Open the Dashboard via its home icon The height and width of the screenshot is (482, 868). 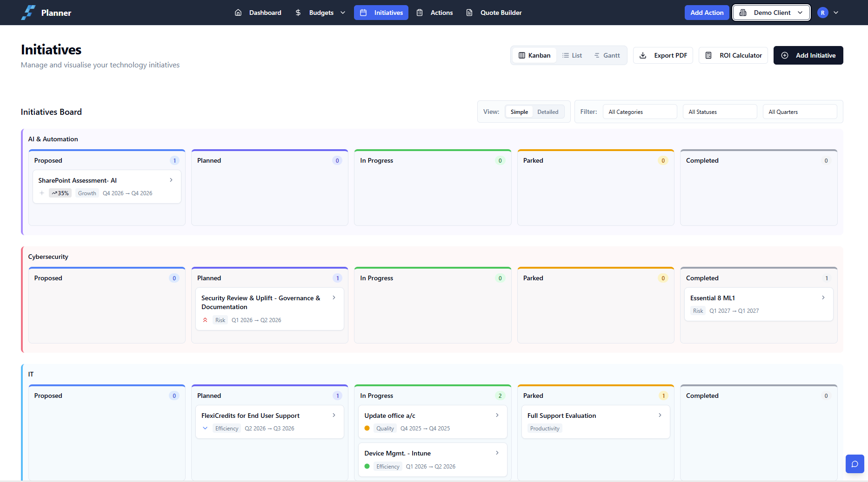(x=239, y=13)
